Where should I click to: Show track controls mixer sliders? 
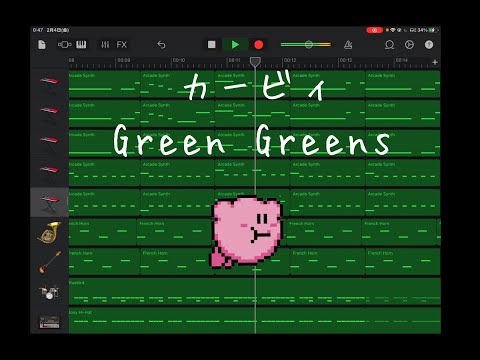click(105, 45)
